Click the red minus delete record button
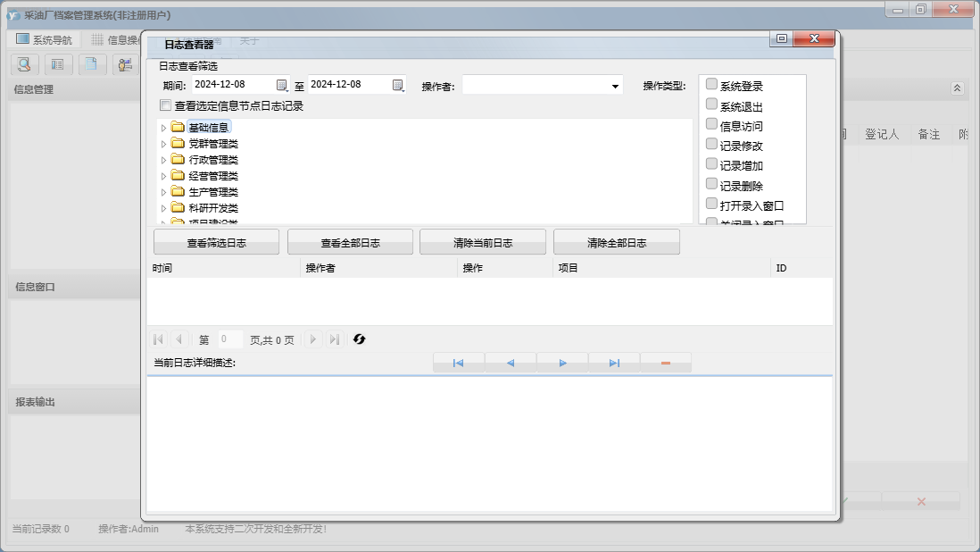Screen dimensions: 980x552 666,363
